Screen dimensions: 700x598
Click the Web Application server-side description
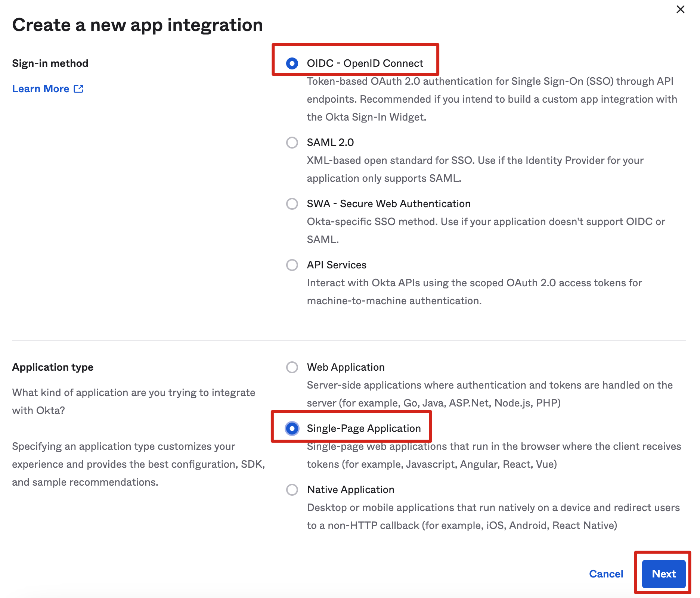pyautogui.click(x=489, y=394)
